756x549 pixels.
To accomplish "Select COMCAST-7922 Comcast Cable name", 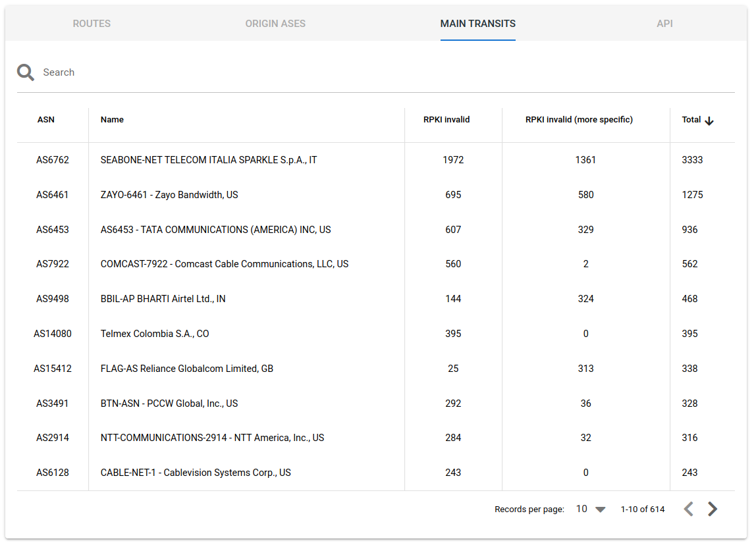I will pos(224,264).
